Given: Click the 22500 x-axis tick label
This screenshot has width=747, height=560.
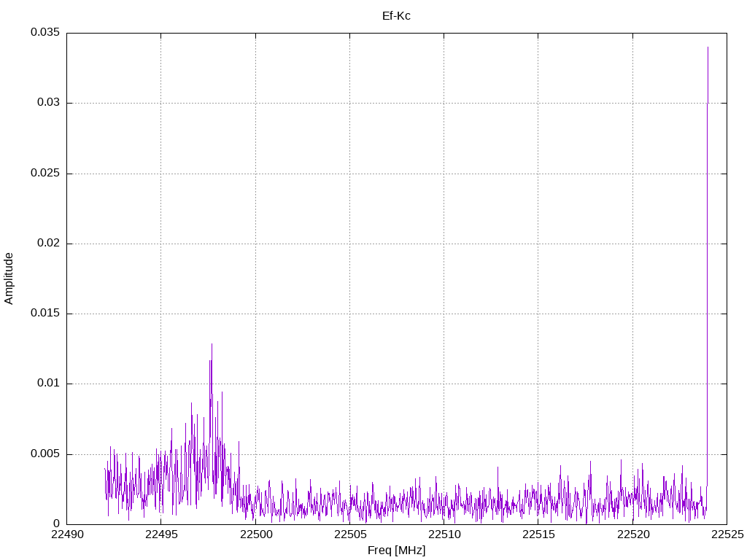Looking at the screenshot, I should coord(256,534).
